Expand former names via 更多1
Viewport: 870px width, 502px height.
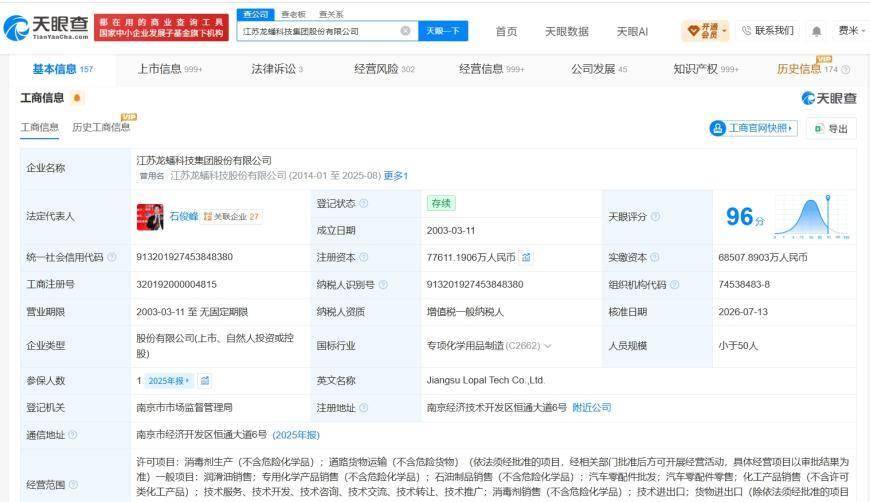point(396,176)
